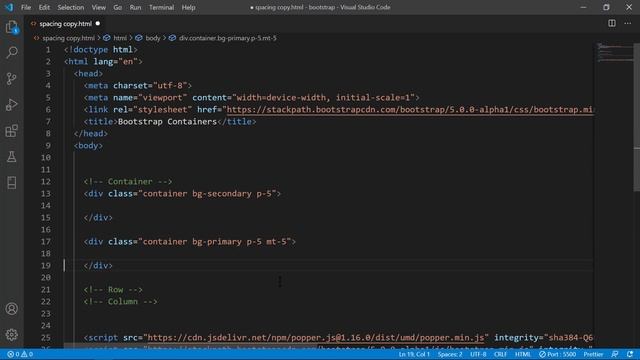Viewport: 640px width, 360px height.
Task: Open the bookmark-style panel icon in activity bar
Action: [x=12, y=182]
